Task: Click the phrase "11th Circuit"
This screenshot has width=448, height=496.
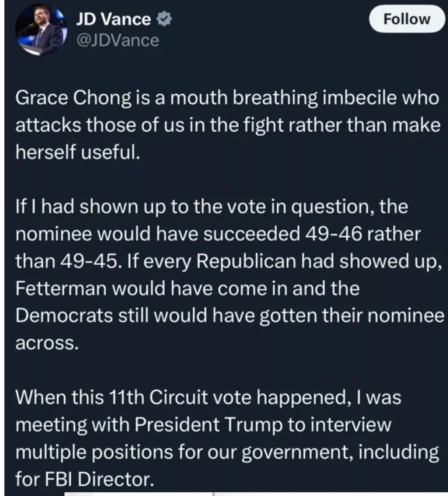Action: [x=158, y=397]
